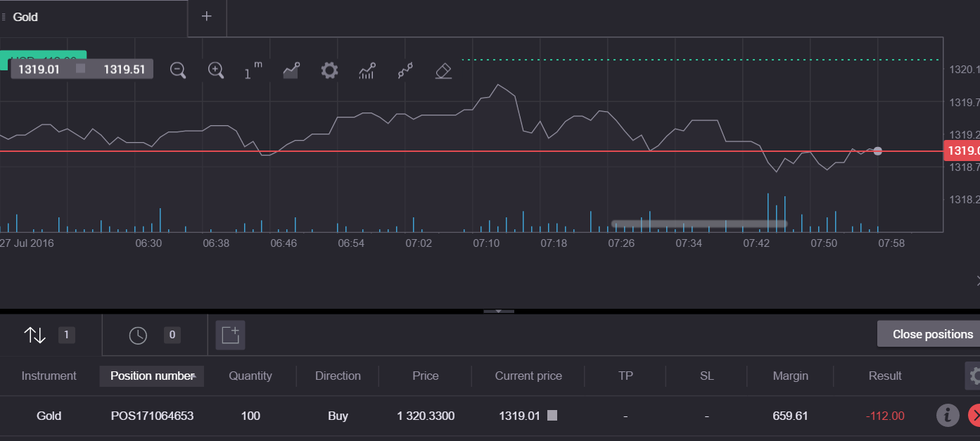Open chart settings gear in toolbar
This screenshot has width=980, height=441.
tap(329, 70)
